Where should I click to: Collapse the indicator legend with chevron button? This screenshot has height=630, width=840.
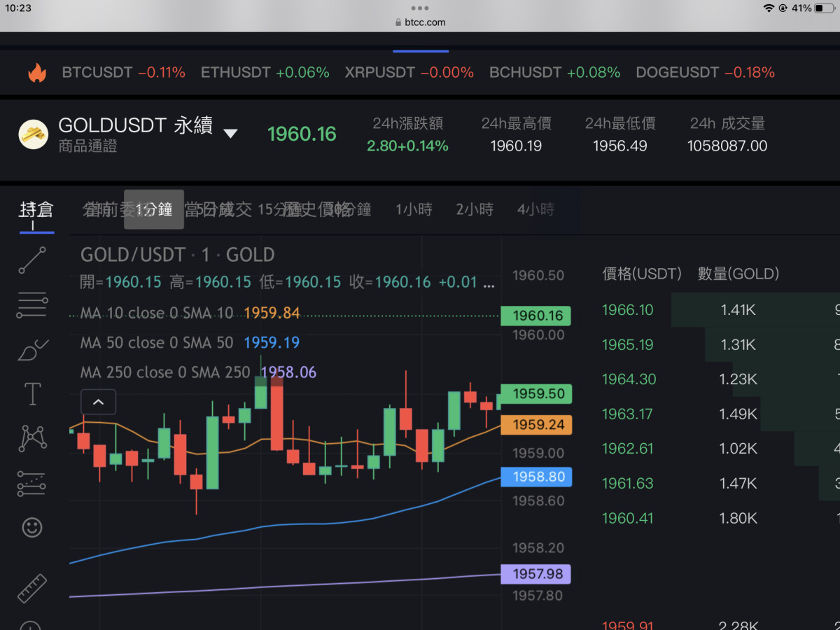click(x=98, y=402)
